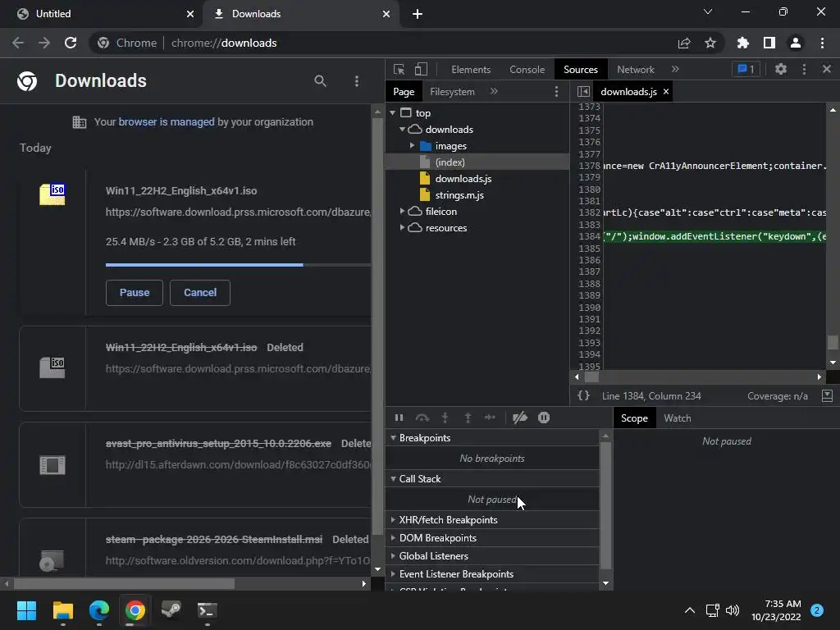Pretty print the source code

pos(583,395)
